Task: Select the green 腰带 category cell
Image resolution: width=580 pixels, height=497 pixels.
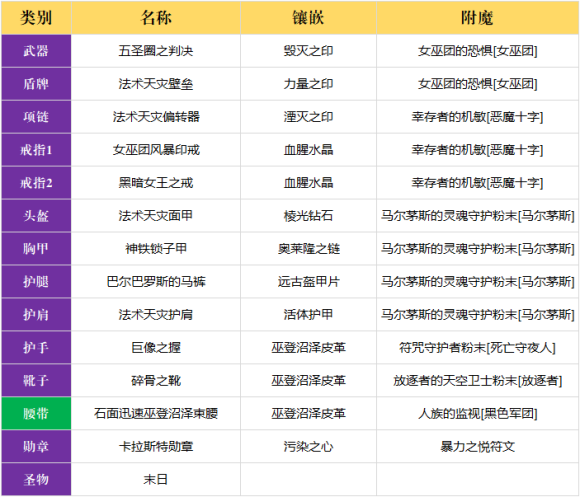Action: click(36, 413)
